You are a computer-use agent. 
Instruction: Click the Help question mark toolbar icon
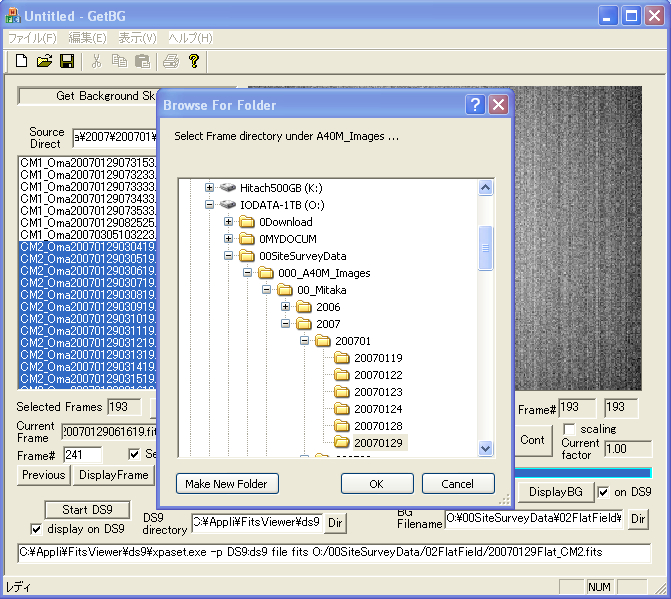[x=194, y=62]
